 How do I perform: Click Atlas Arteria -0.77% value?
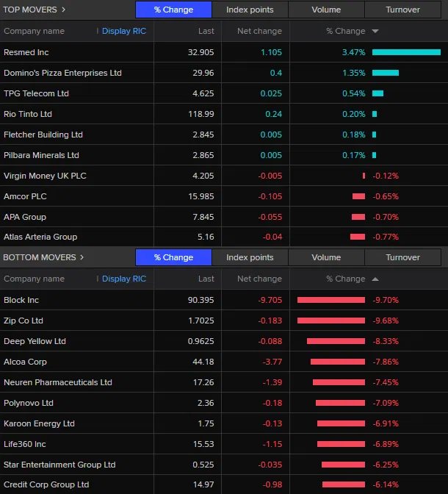point(386,237)
